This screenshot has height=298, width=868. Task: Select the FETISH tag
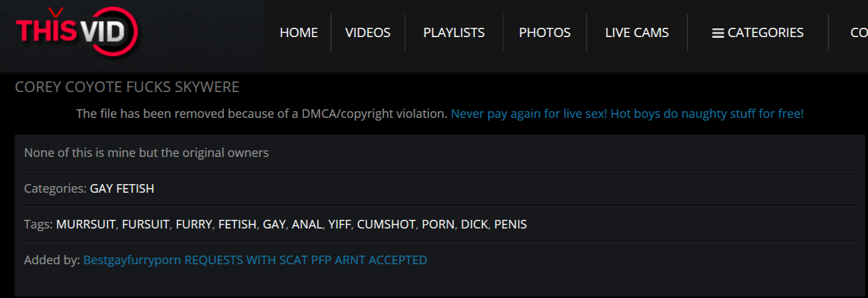[237, 224]
